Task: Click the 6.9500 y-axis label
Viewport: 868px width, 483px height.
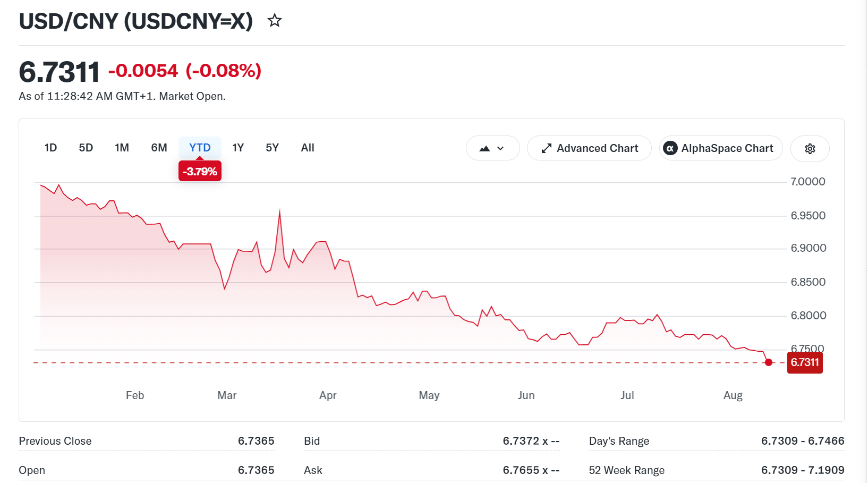Action: [808, 216]
